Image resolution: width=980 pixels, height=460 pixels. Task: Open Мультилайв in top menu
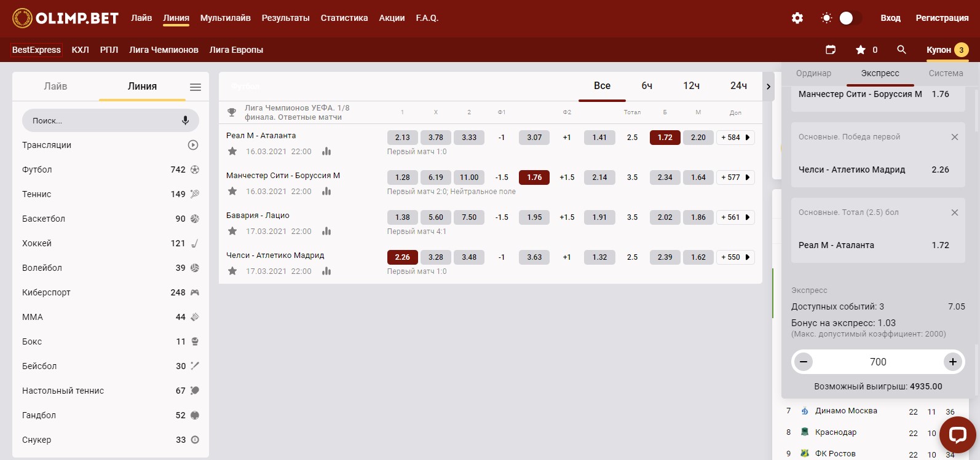226,18
